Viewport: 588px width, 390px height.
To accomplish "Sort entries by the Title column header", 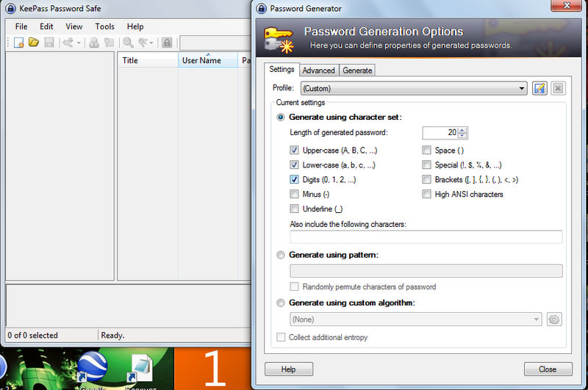I will [148, 60].
